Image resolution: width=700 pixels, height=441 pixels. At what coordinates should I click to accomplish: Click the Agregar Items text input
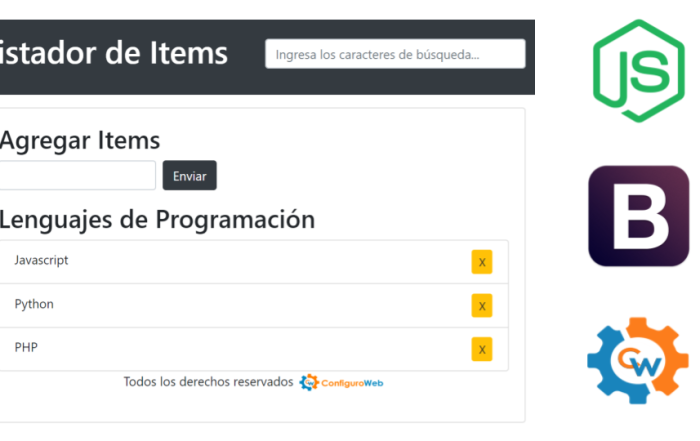click(77, 176)
